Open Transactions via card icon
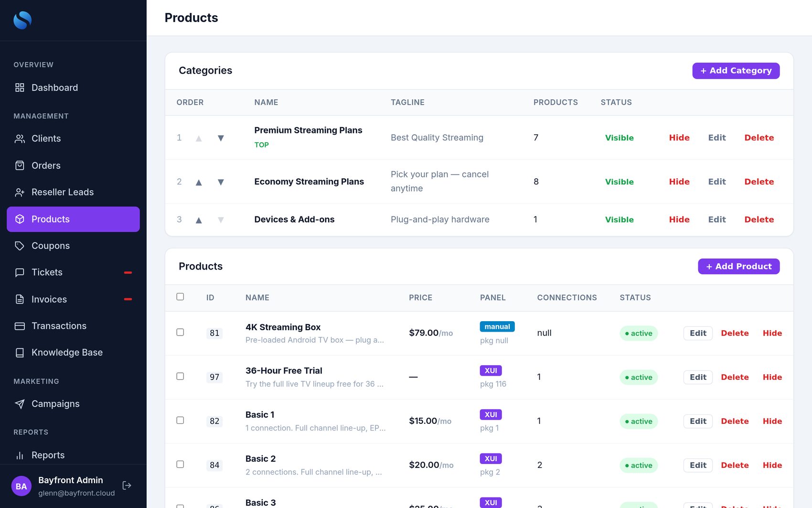This screenshot has height=508, width=812. click(x=20, y=326)
